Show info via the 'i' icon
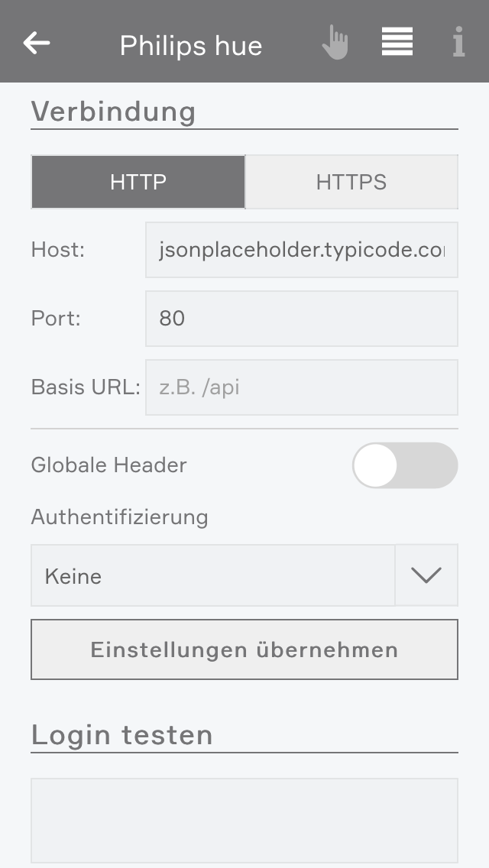The width and height of the screenshot is (489, 868). point(458,41)
